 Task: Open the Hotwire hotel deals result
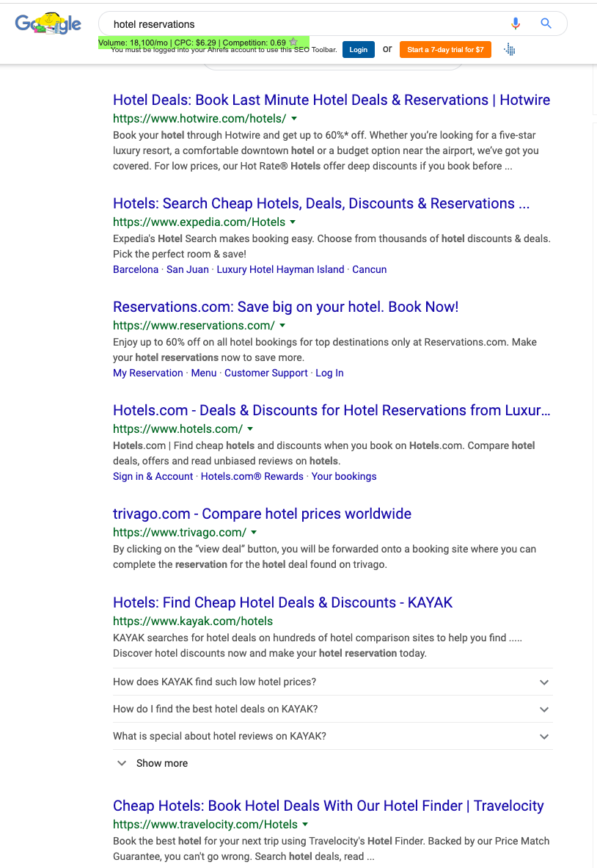pyautogui.click(x=332, y=99)
